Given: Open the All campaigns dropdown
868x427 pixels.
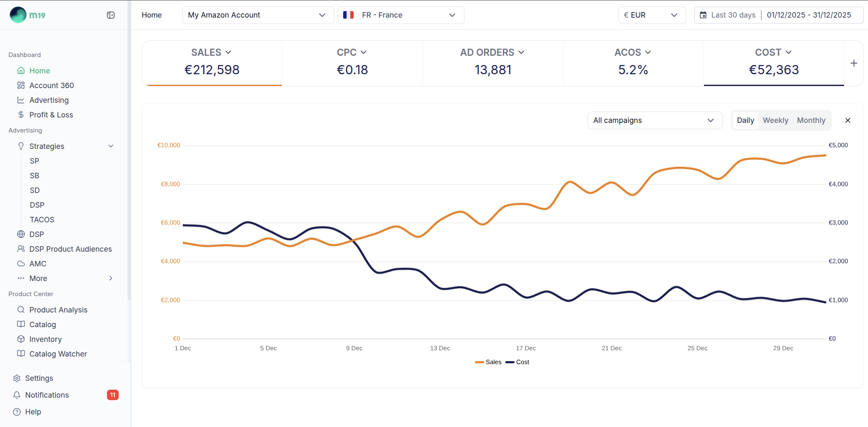Looking at the screenshot, I should point(654,120).
